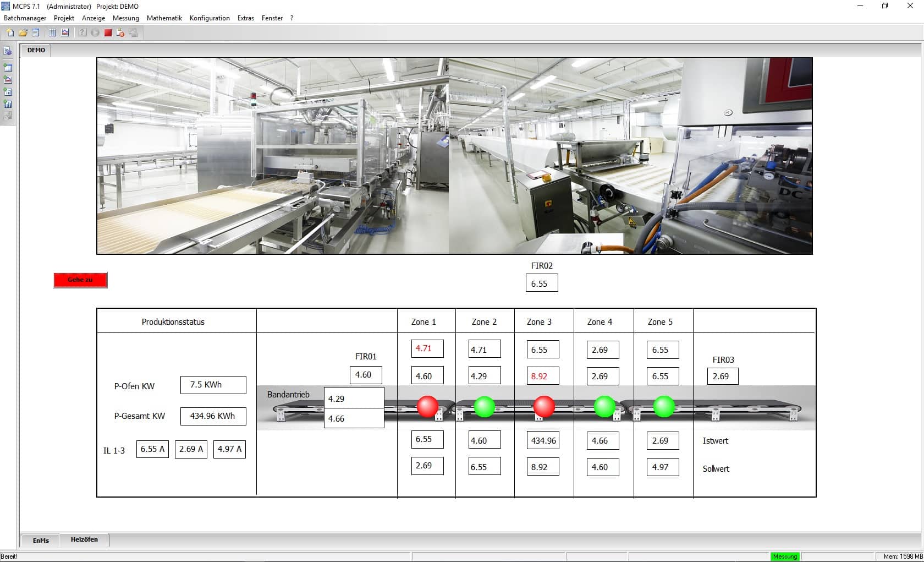The image size is (924, 562).
Task: Stop the measurement with the red stop icon
Action: (107, 32)
